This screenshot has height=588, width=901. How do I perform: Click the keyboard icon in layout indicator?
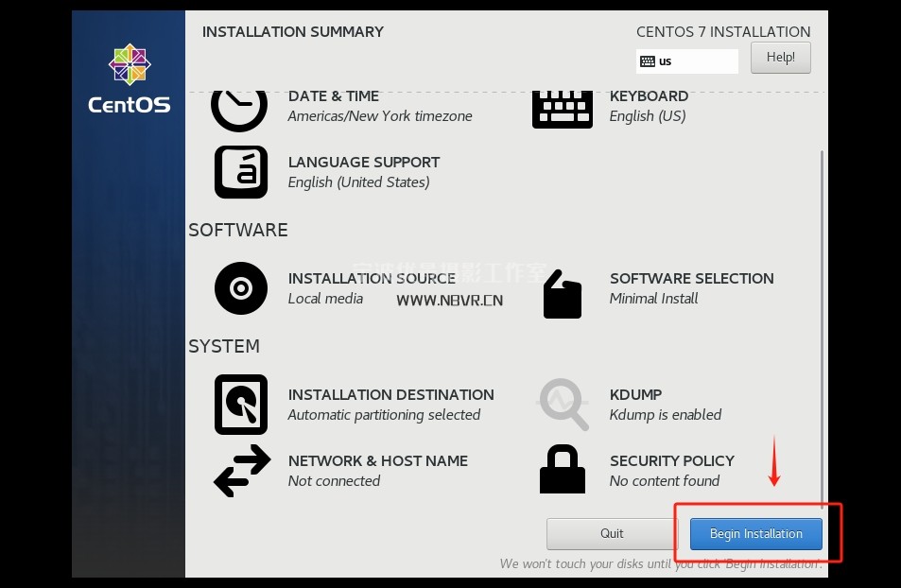(x=648, y=61)
